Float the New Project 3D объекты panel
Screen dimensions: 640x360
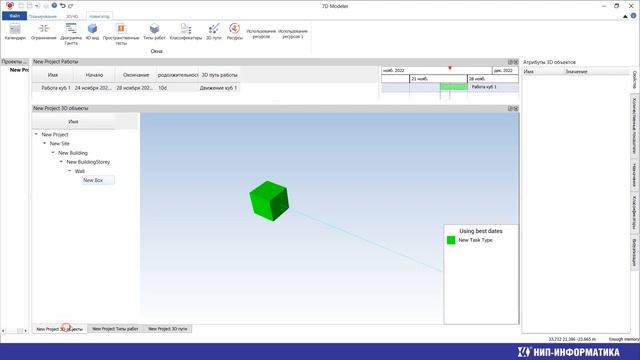click(510, 109)
